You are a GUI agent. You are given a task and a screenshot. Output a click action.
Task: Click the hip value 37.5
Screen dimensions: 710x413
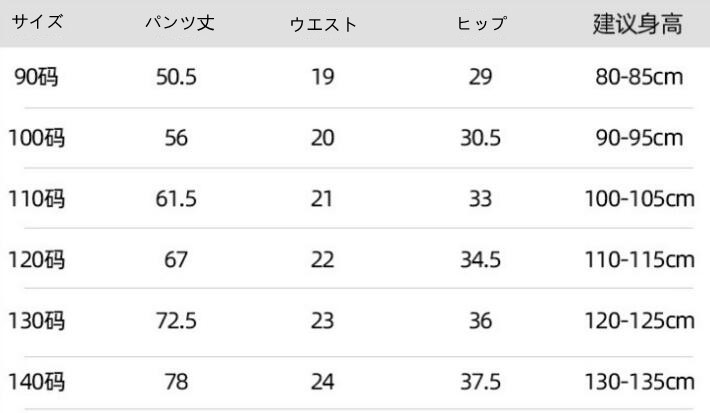(480, 382)
